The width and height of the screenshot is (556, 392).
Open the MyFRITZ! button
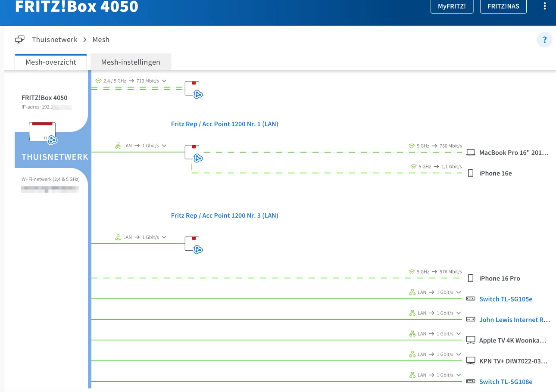[452, 6]
